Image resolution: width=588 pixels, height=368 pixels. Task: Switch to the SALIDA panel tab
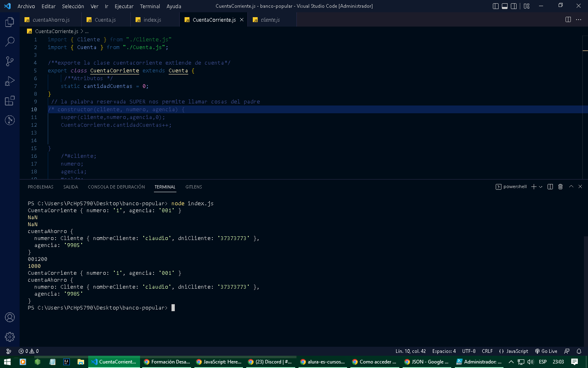coord(71,187)
